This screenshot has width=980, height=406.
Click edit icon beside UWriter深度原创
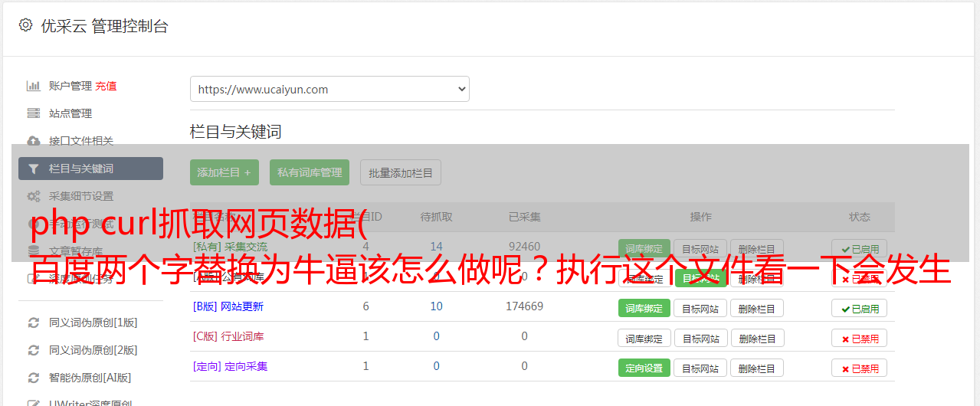point(34,402)
